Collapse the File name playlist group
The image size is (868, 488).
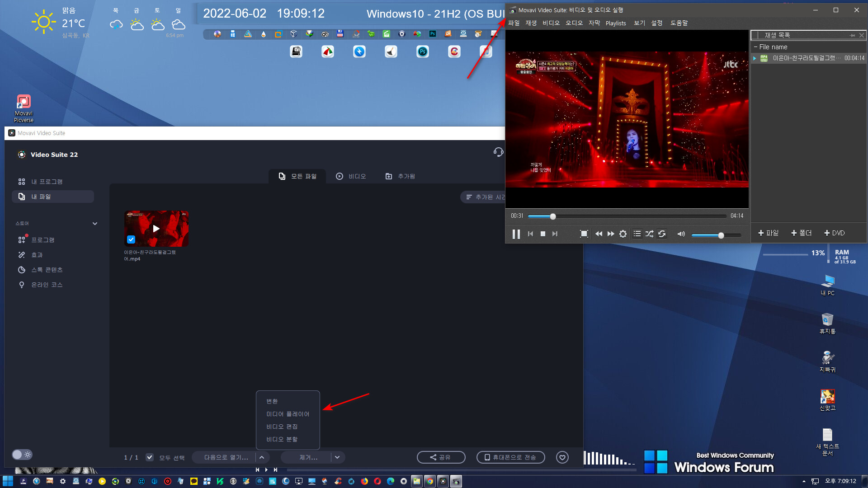(x=755, y=47)
